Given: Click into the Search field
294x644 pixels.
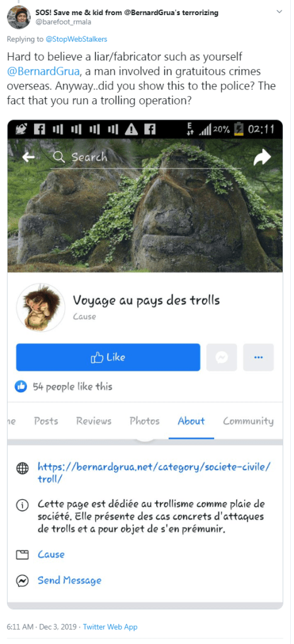Looking at the screenshot, I should click(146, 158).
